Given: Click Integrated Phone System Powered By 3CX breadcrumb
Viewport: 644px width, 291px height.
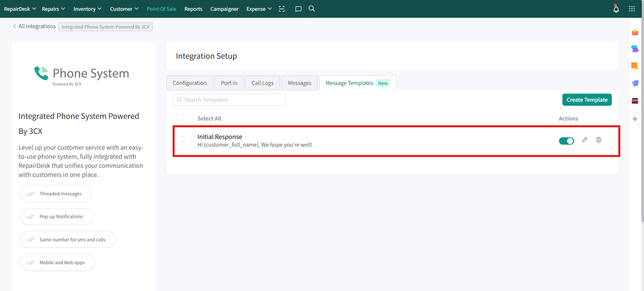Looking at the screenshot, I should coord(105,27).
